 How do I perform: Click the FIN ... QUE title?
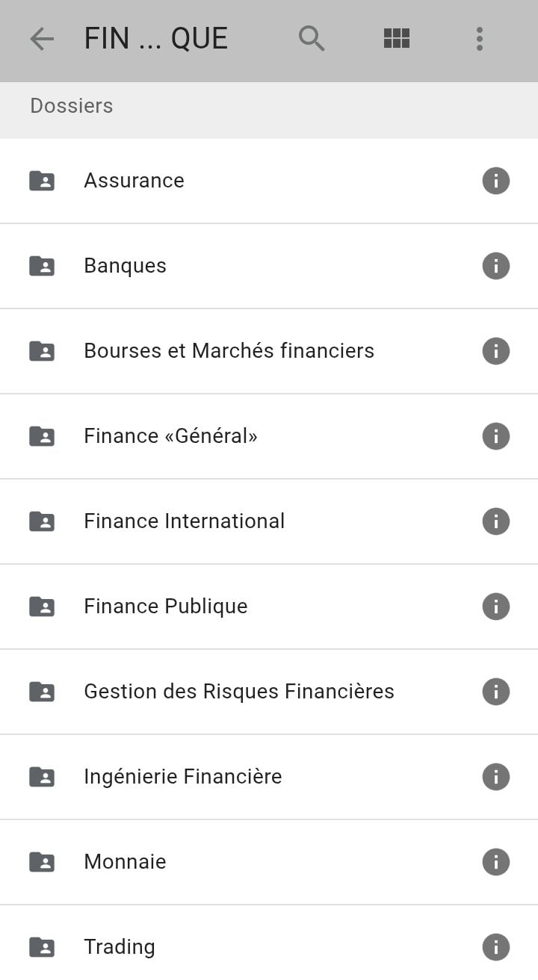pyautogui.click(x=156, y=39)
